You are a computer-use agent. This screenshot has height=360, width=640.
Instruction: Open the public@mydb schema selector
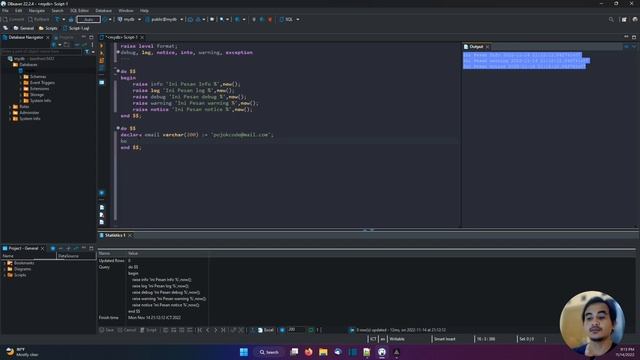tap(164, 19)
